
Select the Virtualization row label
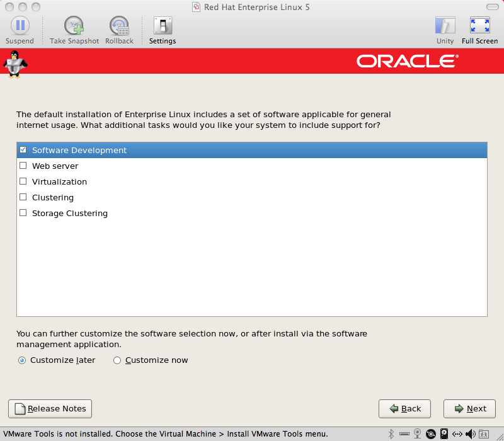pyautogui.click(x=59, y=181)
